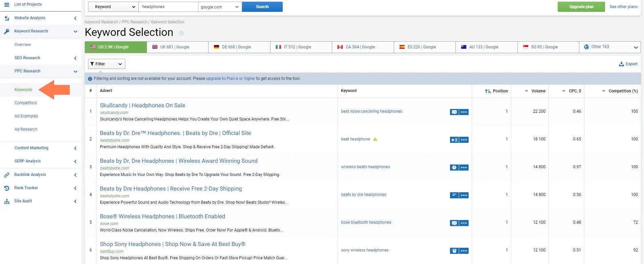Collapse the PPC Research submenu
This screenshot has width=644, height=264.
(75, 71)
